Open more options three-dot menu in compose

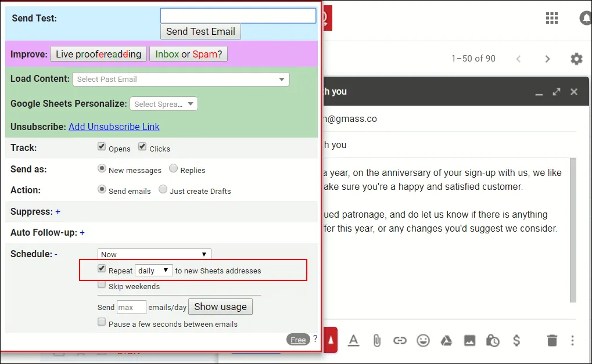572,340
